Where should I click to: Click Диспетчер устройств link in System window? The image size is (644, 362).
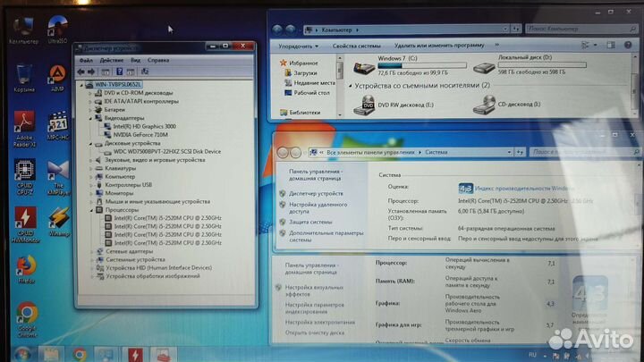(x=316, y=194)
